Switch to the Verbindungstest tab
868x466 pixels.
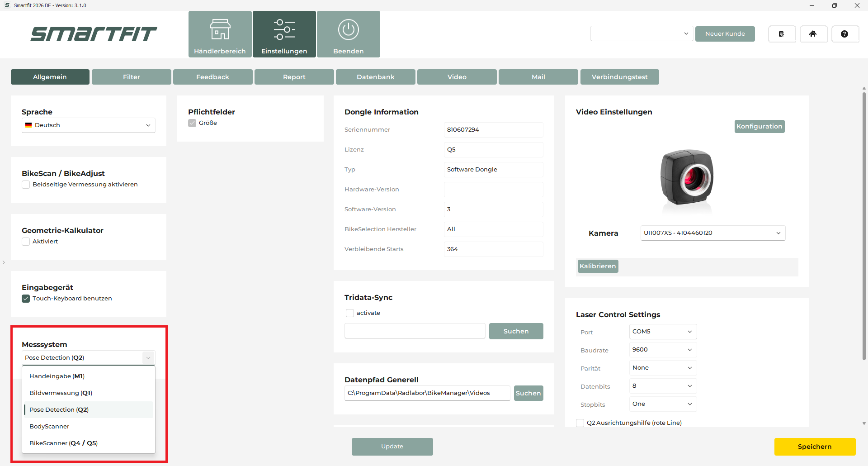pos(620,77)
